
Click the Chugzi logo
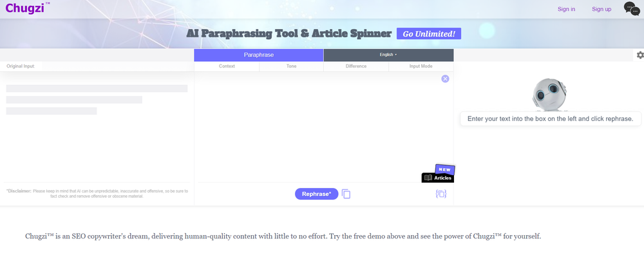(26, 8)
